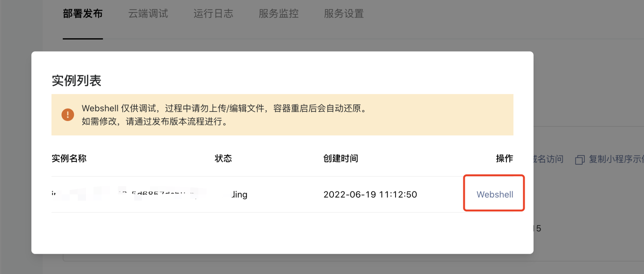Click the Webshell 仅供调试 warning text
The width and height of the screenshot is (644, 274).
(224, 108)
